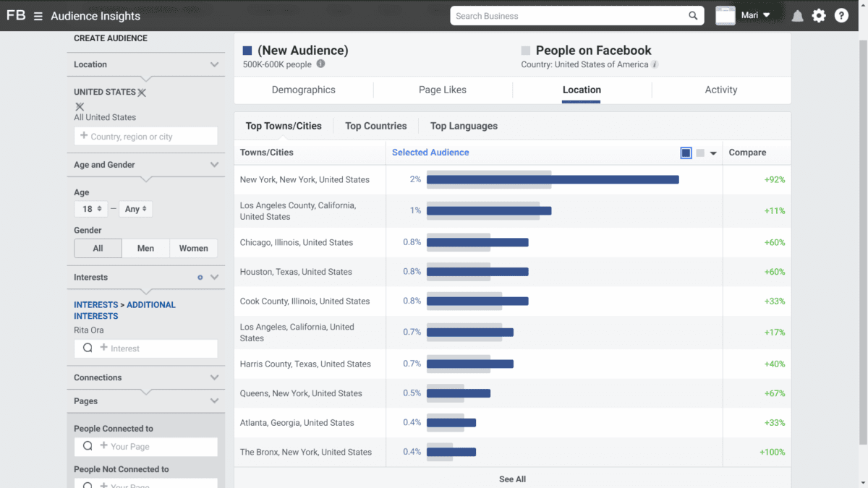Open the hamburger menu next to FB

(x=38, y=16)
